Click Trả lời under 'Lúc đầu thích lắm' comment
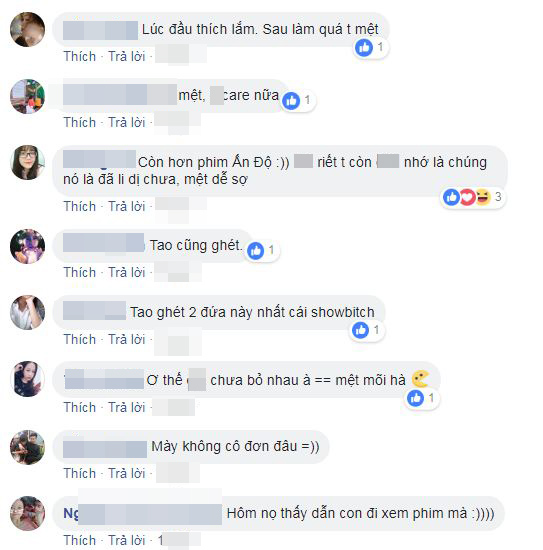 [x=127, y=56]
